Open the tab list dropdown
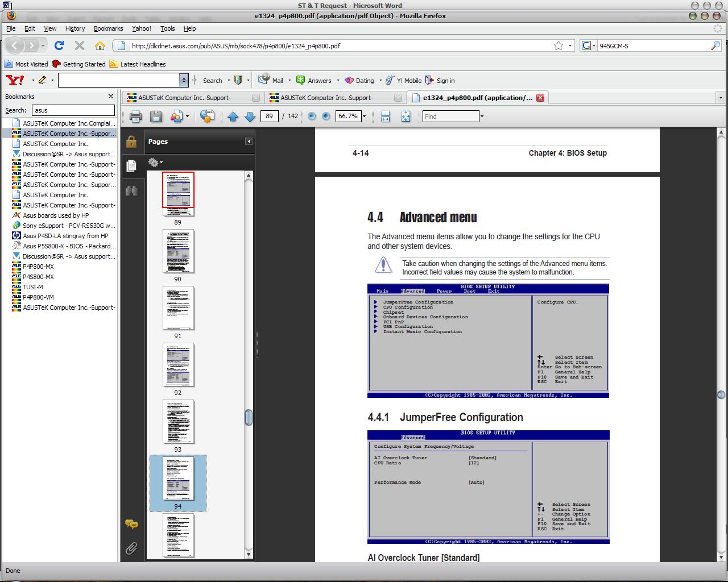Image resolution: width=728 pixels, height=582 pixels. point(721,98)
